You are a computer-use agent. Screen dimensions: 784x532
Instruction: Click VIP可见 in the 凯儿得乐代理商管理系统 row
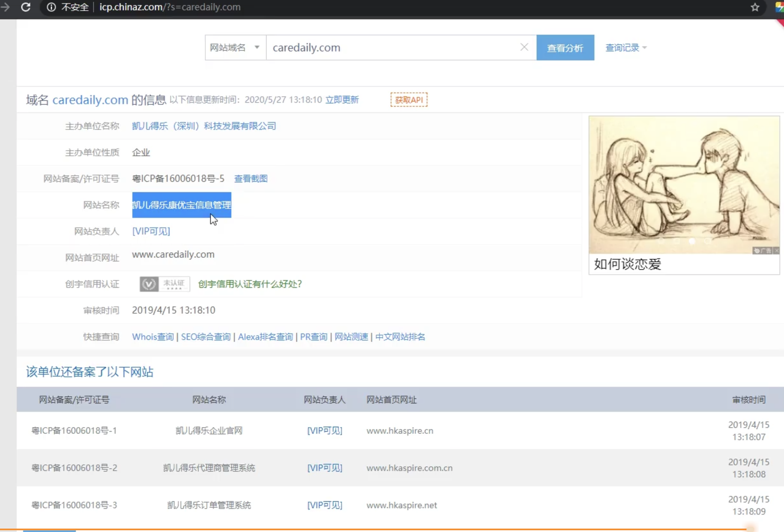coord(325,468)
